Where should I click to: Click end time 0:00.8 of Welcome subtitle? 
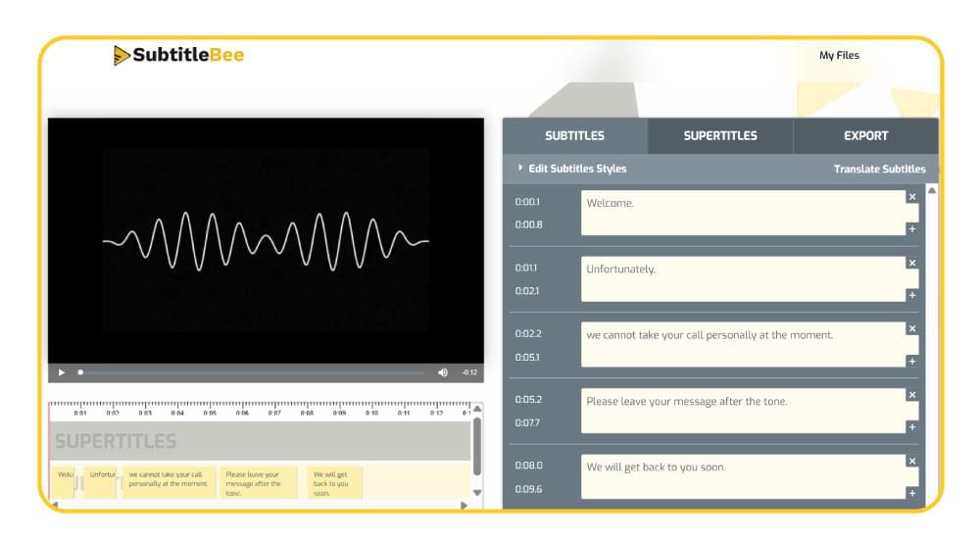pyautogui.click(x=529, y=224)
